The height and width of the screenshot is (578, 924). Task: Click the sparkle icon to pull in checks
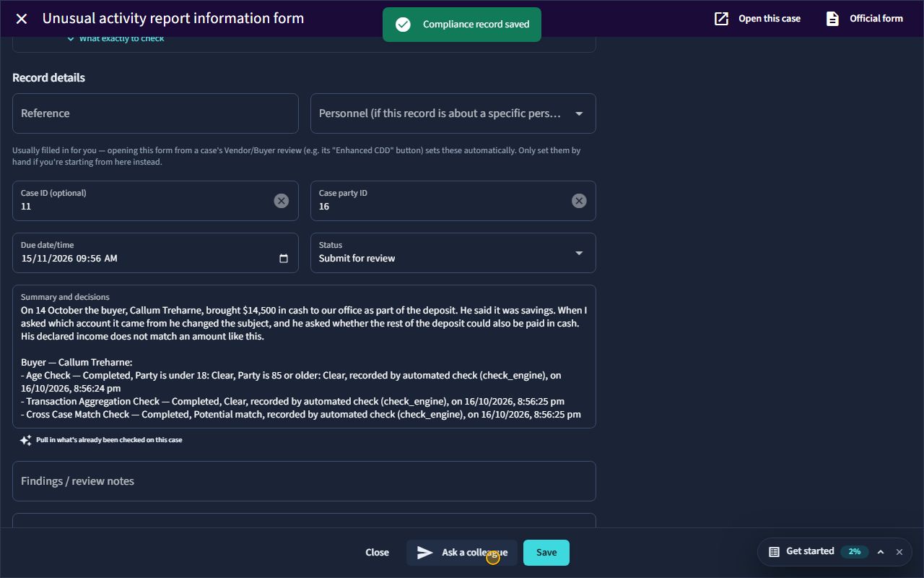click(25, 440)
